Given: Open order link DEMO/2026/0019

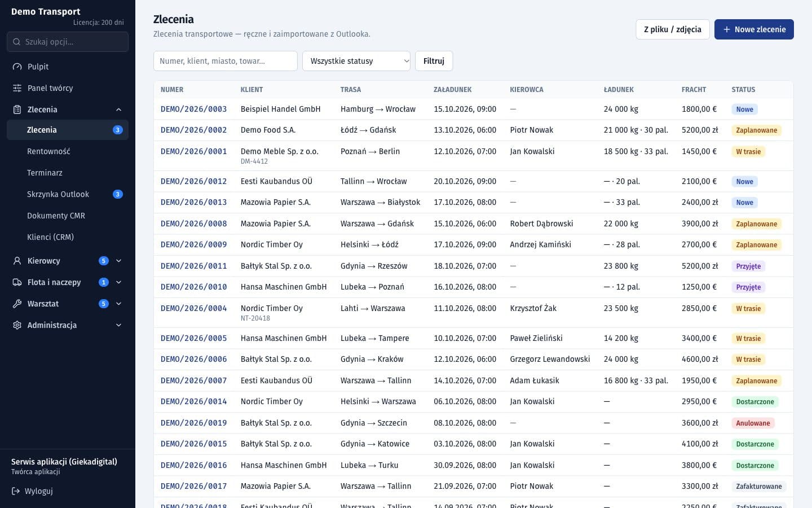Looking at the screenshot, I should tap(193, 423).
